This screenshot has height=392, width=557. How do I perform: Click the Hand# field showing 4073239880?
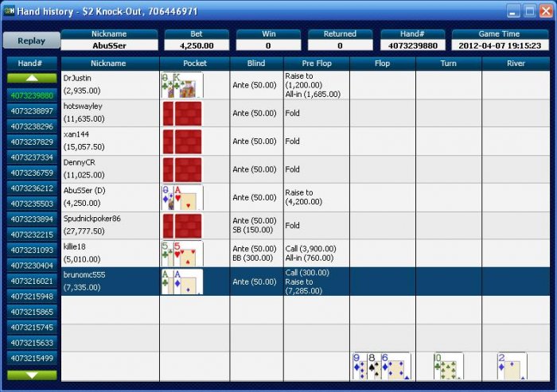[412, 45]
